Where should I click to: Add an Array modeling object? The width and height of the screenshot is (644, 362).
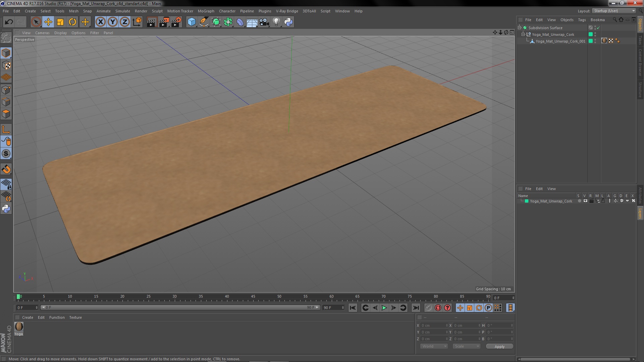point(228,22)
